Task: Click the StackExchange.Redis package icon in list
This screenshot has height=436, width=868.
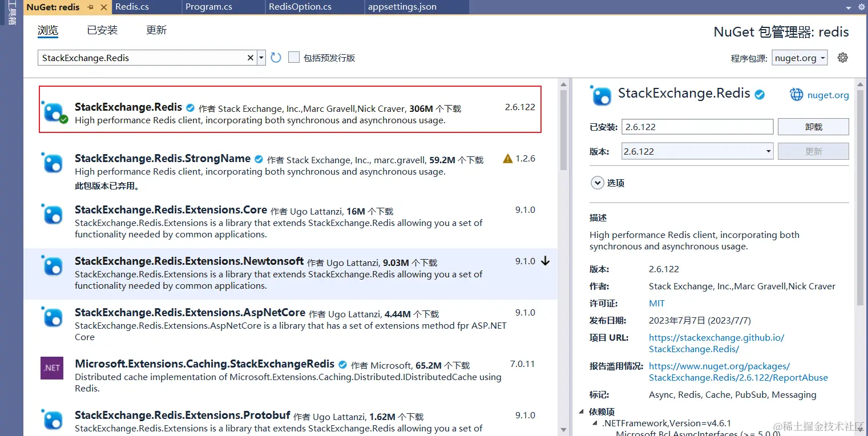Action: click(54, 111)
